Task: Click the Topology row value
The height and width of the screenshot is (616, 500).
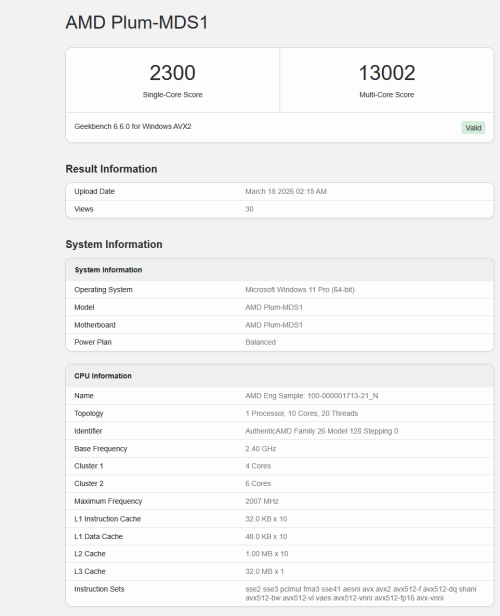Action: tap(302, 413)
